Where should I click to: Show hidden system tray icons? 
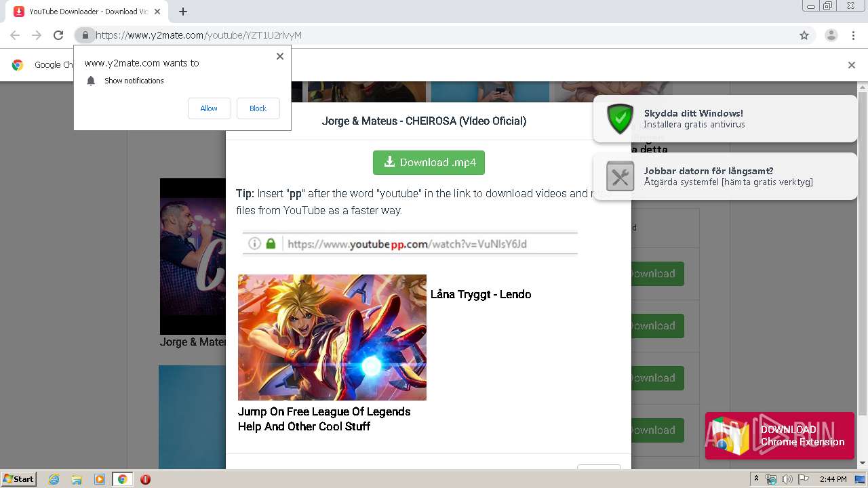(756, 479)
